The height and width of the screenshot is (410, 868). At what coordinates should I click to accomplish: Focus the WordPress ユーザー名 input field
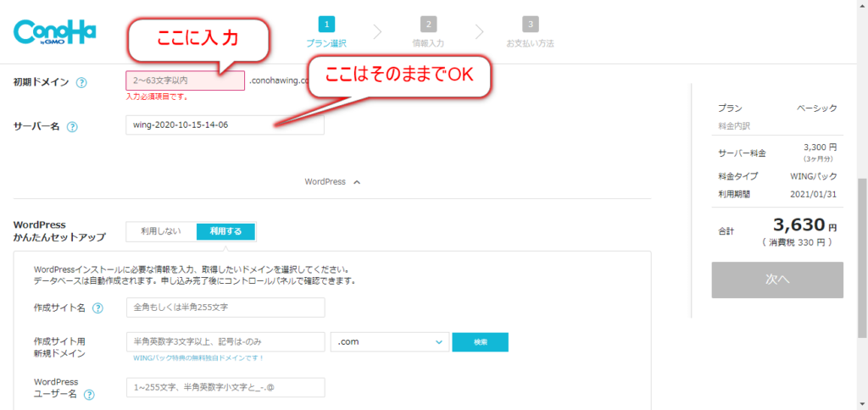point(225,388)
